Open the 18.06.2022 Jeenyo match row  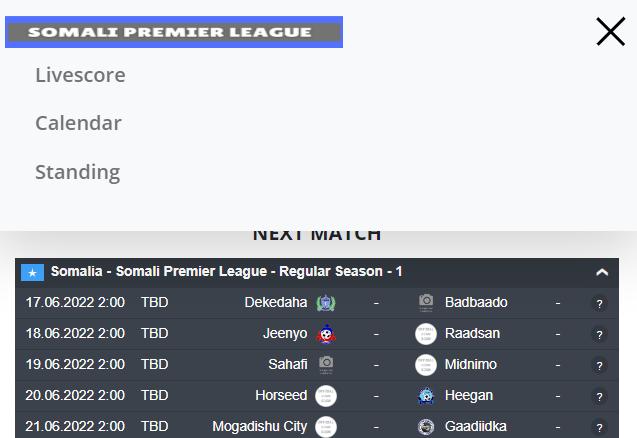point(317,334)
